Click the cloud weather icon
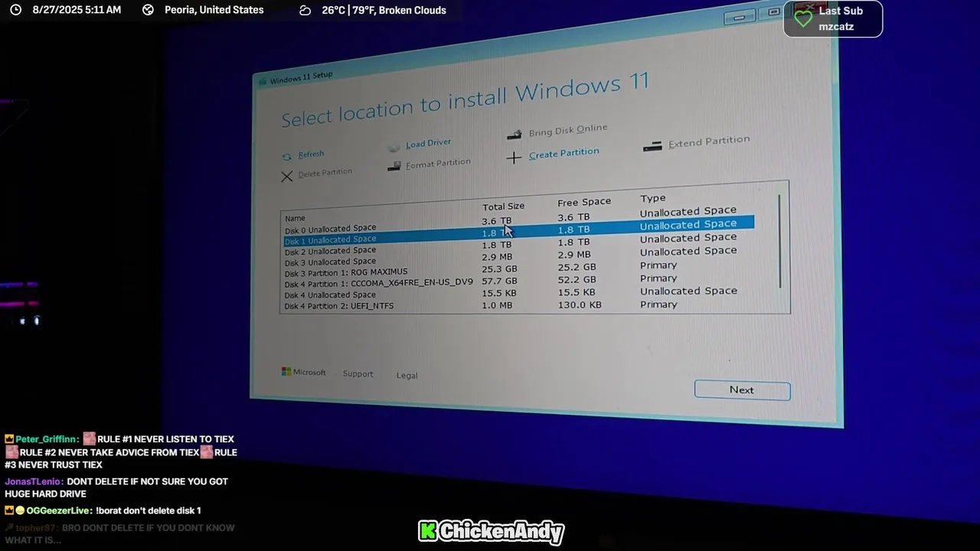This screenshot has height=551, width=980. tap(305, 11)
